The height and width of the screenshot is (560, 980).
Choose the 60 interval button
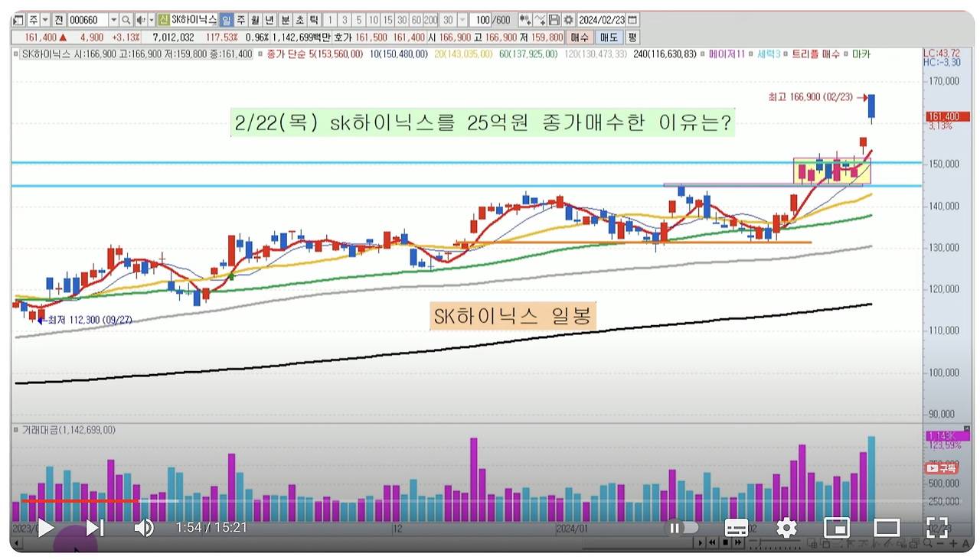[x=416, y=20]
